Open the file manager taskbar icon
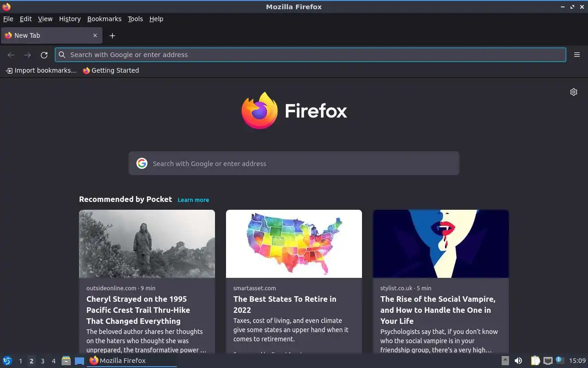This screenshot has height=368, width=588. pos(66,361)
